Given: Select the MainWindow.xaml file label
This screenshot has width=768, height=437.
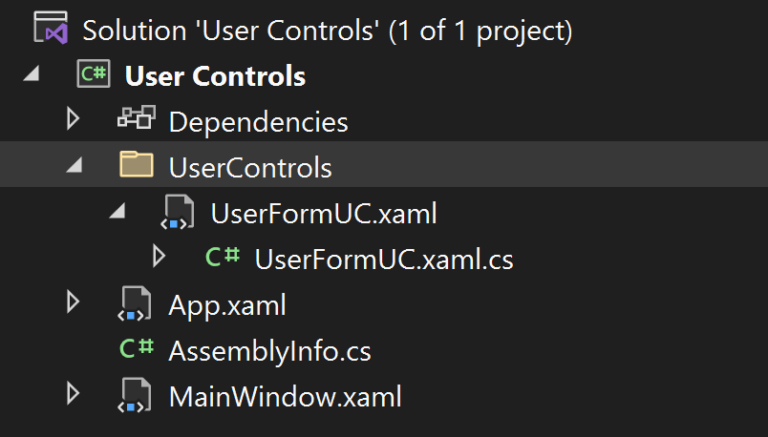Looking at the screenshot, I should coord(285,396).
